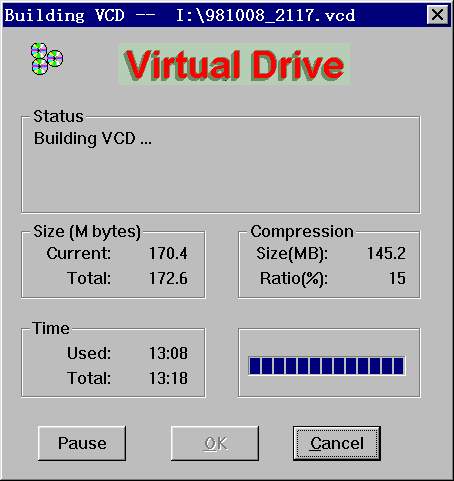Image resolution: width=454 pixels, height=481 pixels.
Task: Click the compression Size(MB) value 145.2
Action: 386,253
